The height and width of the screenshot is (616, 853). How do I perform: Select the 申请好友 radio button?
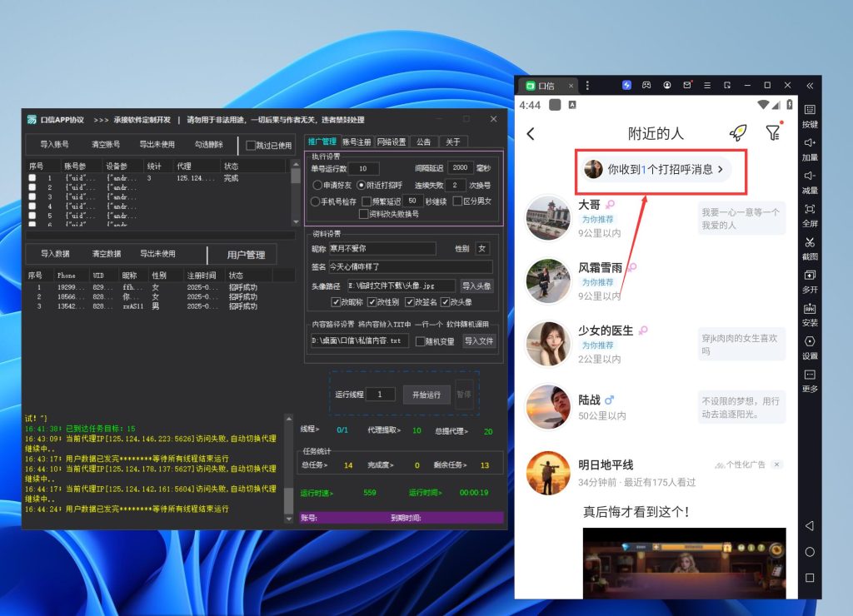click(317, 185)
